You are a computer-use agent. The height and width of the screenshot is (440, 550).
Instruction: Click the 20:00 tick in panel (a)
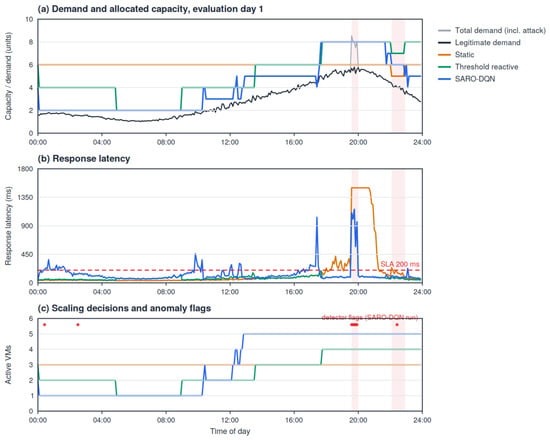point(358,142)
